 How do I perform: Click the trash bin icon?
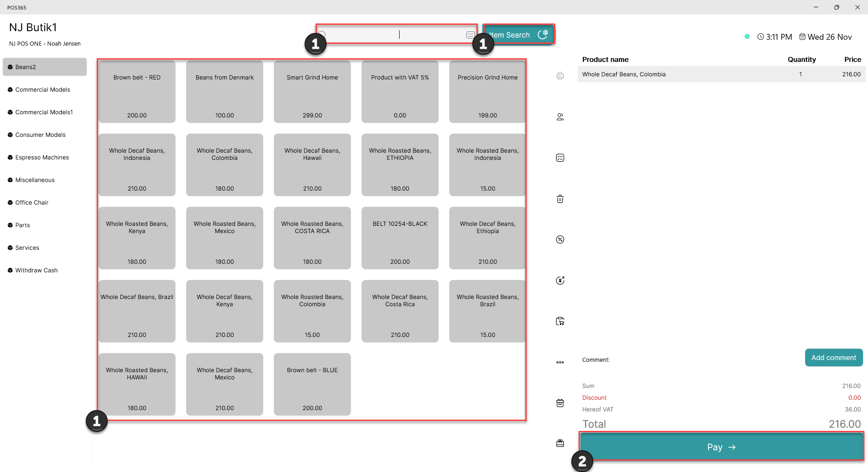click(x=560, y=199)
